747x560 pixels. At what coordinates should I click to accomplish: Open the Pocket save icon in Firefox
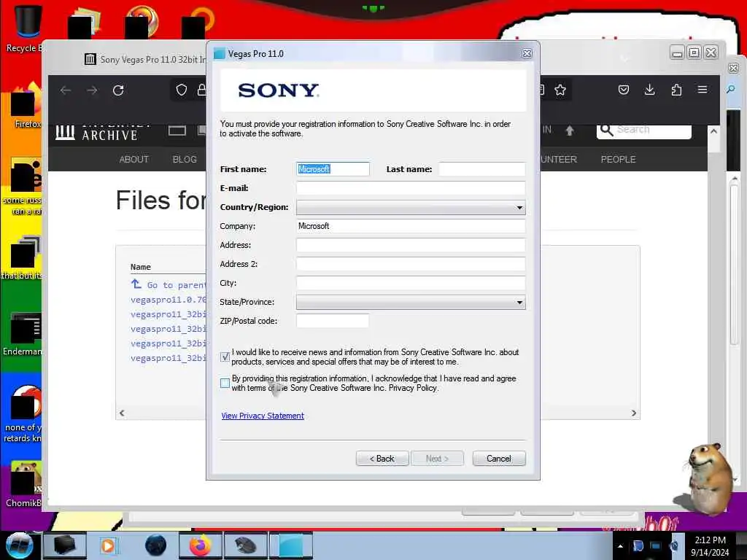624,90
